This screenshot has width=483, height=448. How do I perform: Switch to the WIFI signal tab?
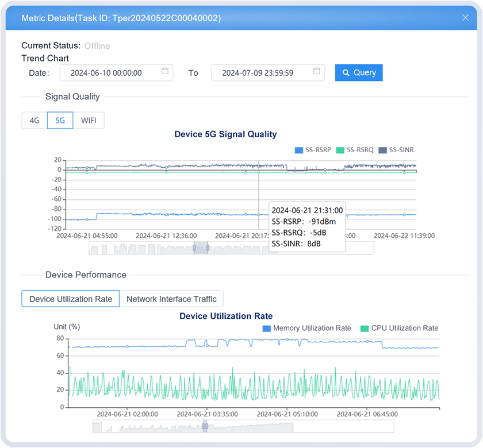(x=89, y=121)
